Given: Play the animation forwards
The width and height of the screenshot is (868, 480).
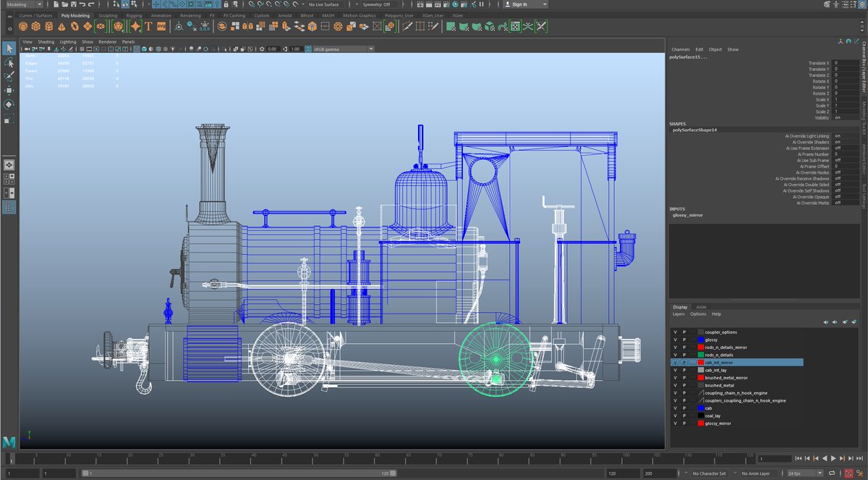Looking at the screenshot, I should point(833,458).
